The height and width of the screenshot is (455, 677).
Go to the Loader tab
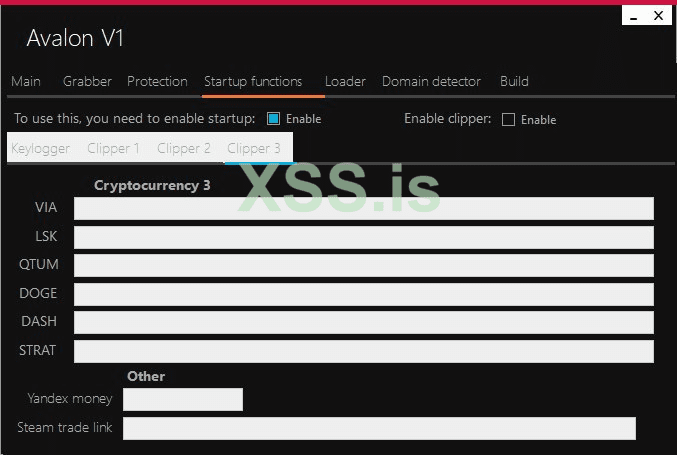click(x=345, y=81)
